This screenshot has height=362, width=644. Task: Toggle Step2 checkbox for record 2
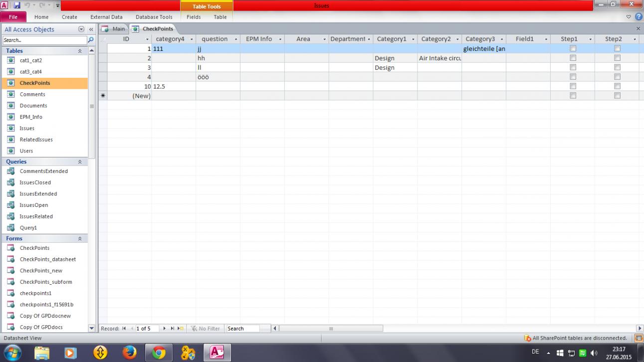[x=617, y=58]
